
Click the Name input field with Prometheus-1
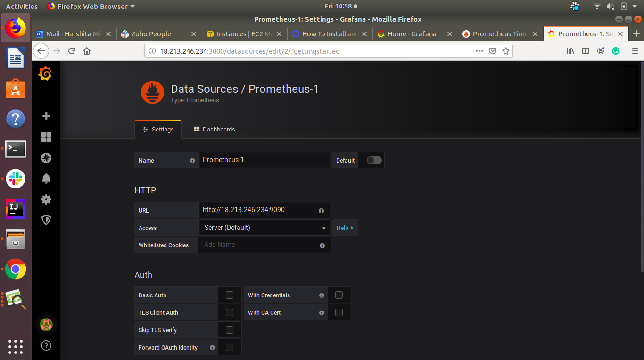pos(264,160)
